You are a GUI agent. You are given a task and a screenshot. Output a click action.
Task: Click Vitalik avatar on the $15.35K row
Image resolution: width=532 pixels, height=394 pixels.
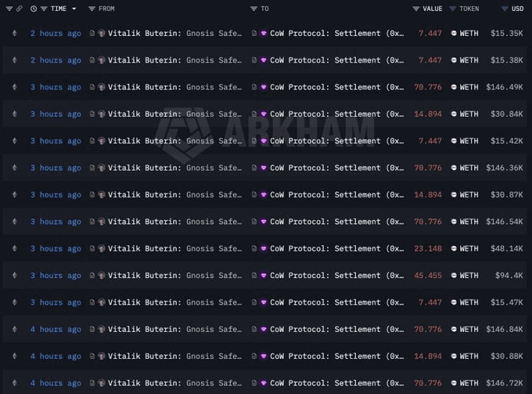pos(102,34)
